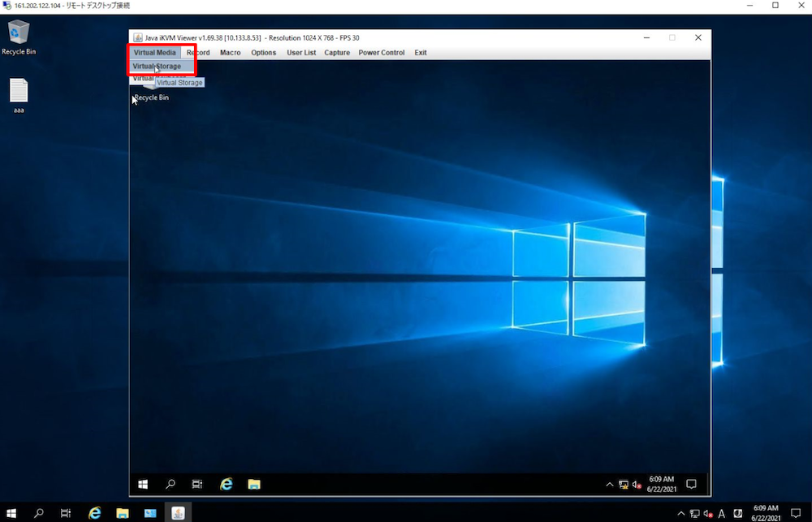Screen dimensions: 812x522
Task: Click the remote volume icon in viewer tray
Action: (x=637, y=485)
